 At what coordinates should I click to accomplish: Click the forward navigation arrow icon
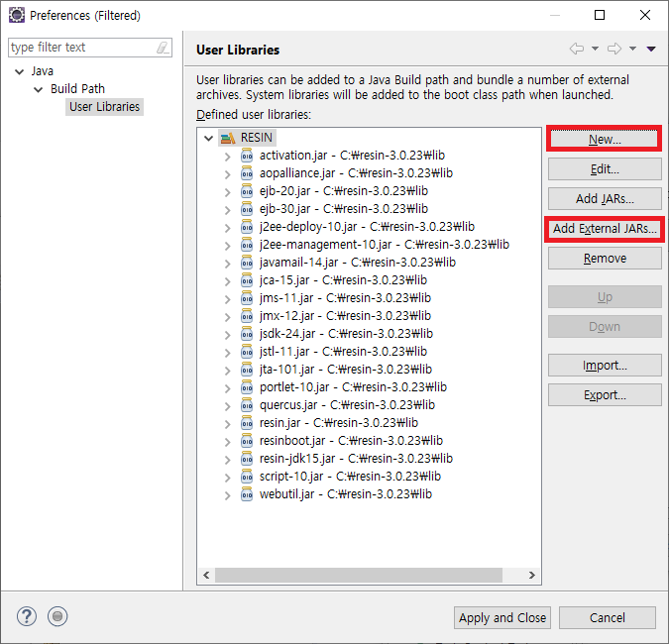[x=613, y=49]
